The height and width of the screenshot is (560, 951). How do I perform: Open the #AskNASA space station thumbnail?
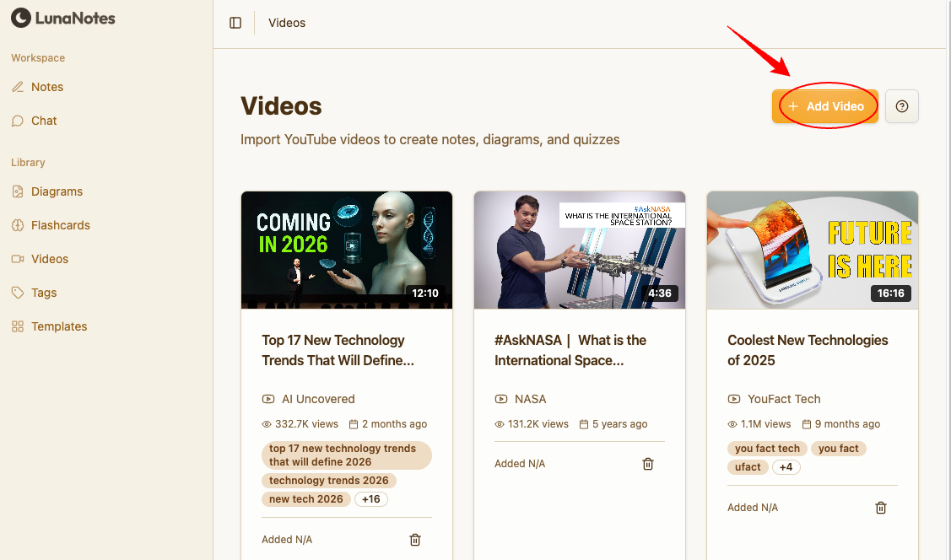pos(580,250)
